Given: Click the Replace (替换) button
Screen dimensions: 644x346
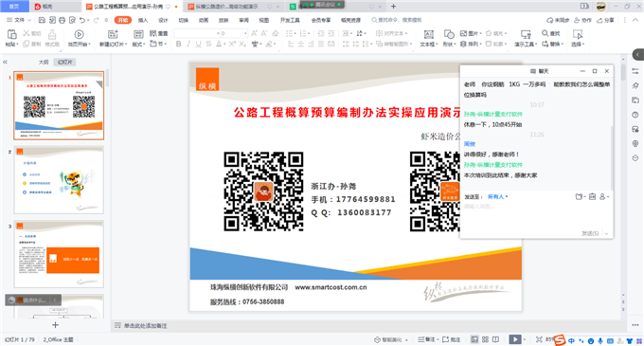Looking at the screenshot, I should (552, 44).
